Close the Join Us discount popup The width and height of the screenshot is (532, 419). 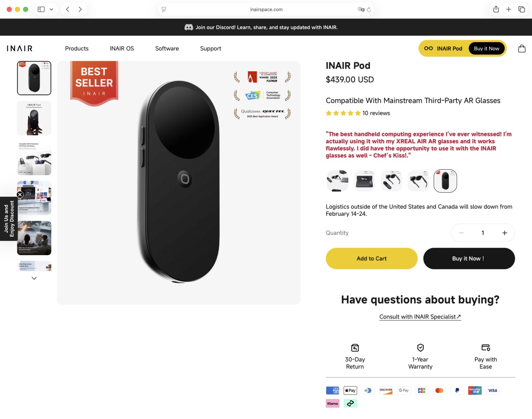(20, 195)
